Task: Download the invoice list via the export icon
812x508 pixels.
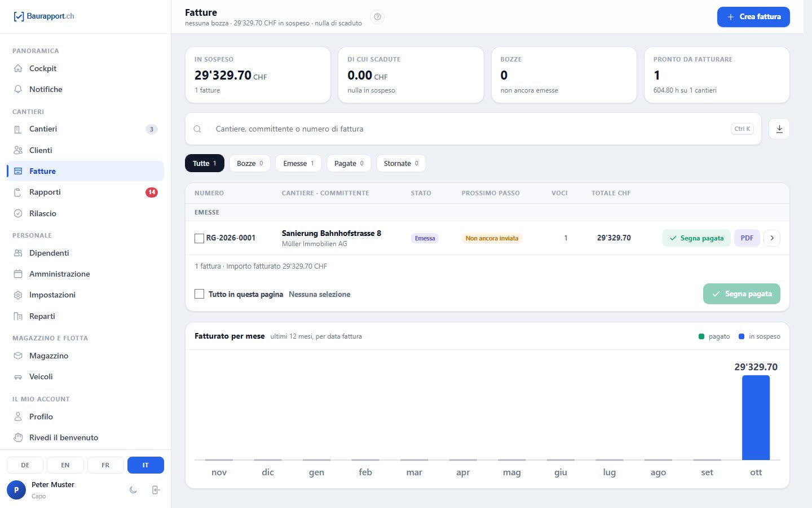Action: (x=779, y=129)
